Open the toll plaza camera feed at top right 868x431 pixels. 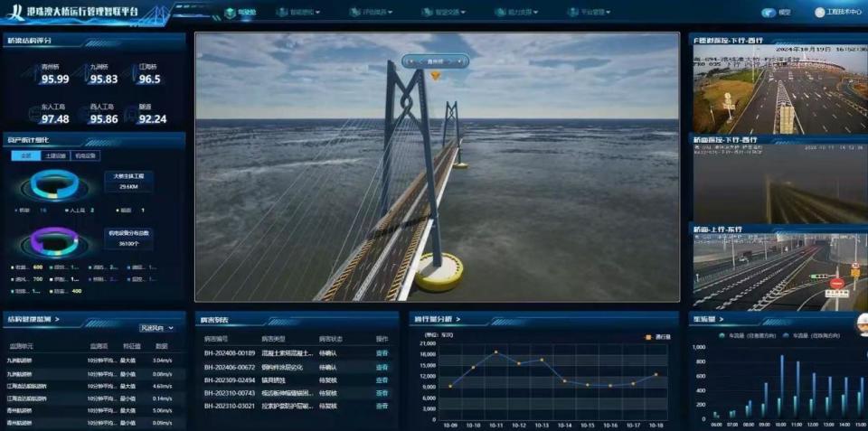point(780,89)
